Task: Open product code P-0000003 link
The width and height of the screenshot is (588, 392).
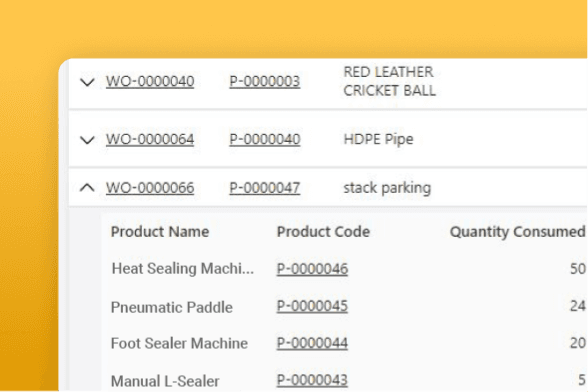Action: [265, 81]
